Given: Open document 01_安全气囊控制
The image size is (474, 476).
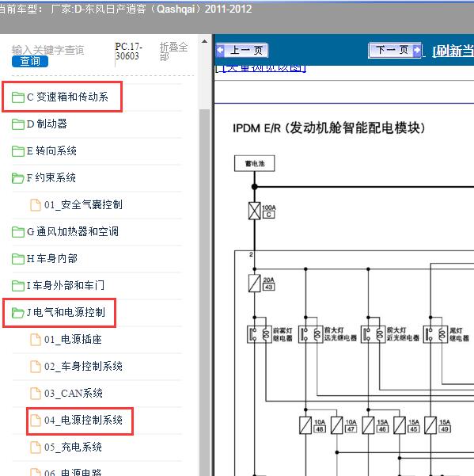Looking at the screenshot, I should coord(83,204).
